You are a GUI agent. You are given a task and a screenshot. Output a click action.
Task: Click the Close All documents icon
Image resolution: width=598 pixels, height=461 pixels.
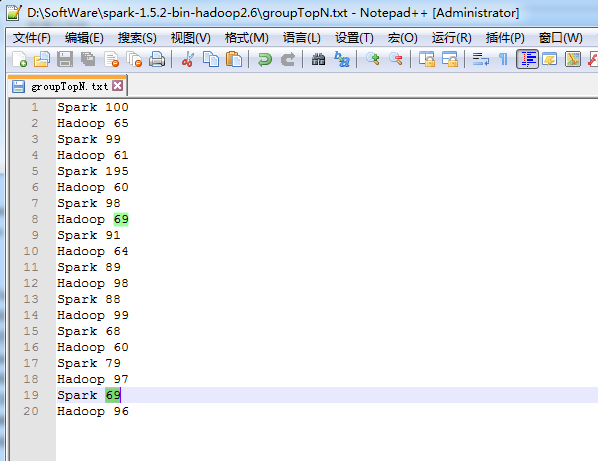[134, 59]
